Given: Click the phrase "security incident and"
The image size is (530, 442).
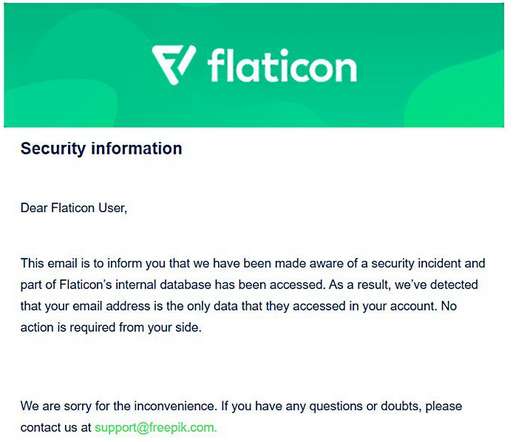Looking at the screenshot, I should 428,264.
